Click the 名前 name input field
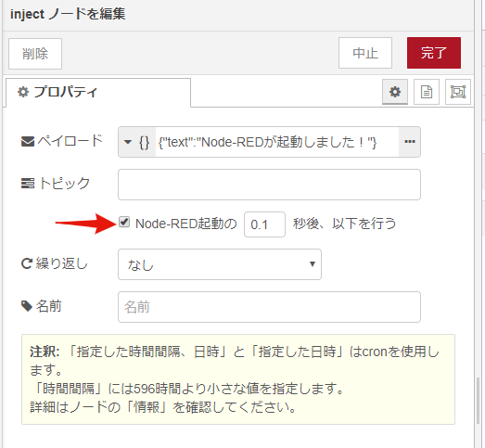 [x=269, y=307]
